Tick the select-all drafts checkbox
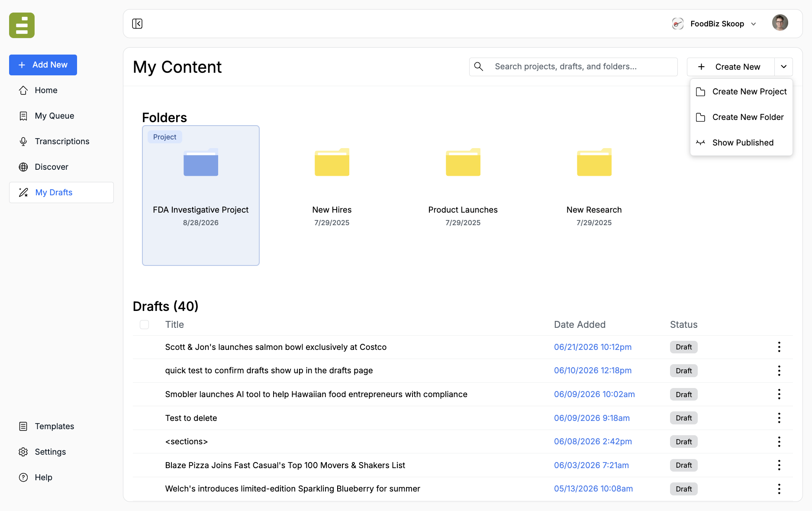This screenshot has width=812, height=511. pyautogui.click(x=145, y=324)
